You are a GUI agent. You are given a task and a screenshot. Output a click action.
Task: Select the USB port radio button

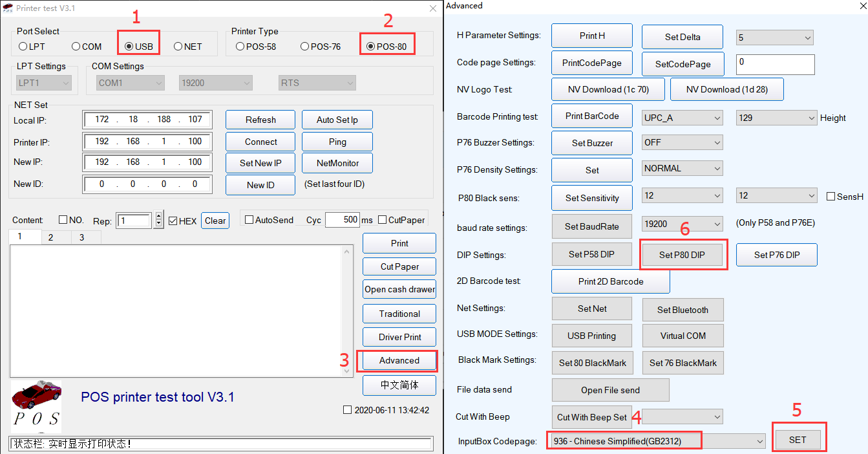129,47
